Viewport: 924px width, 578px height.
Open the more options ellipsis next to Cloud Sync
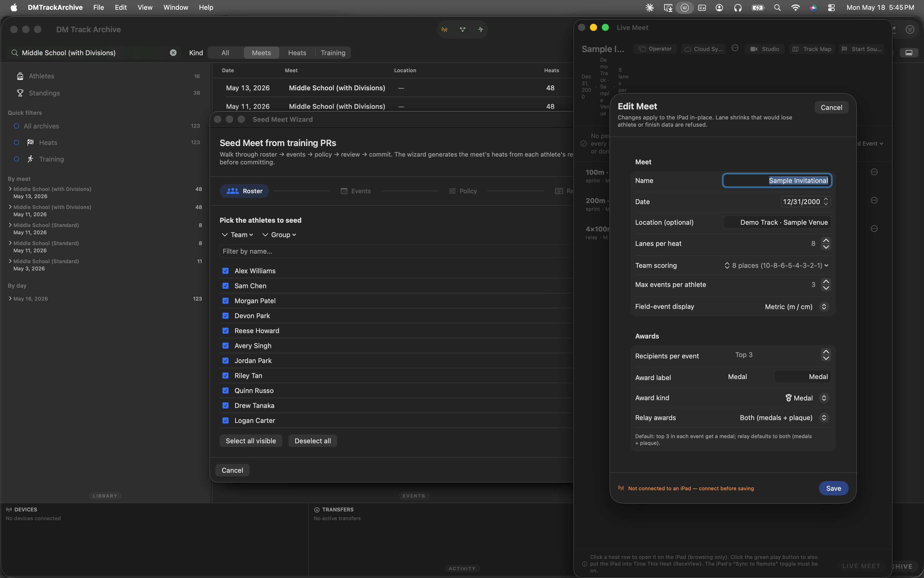(735, 48)
